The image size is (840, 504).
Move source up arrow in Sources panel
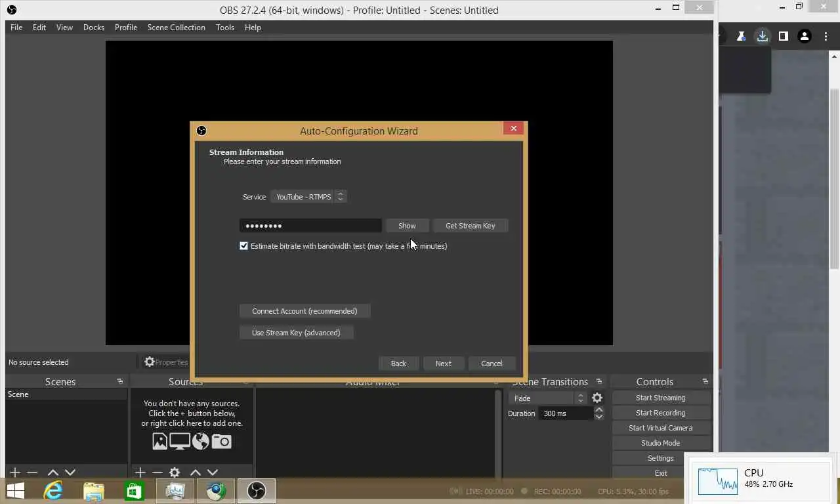pos(196,472)
